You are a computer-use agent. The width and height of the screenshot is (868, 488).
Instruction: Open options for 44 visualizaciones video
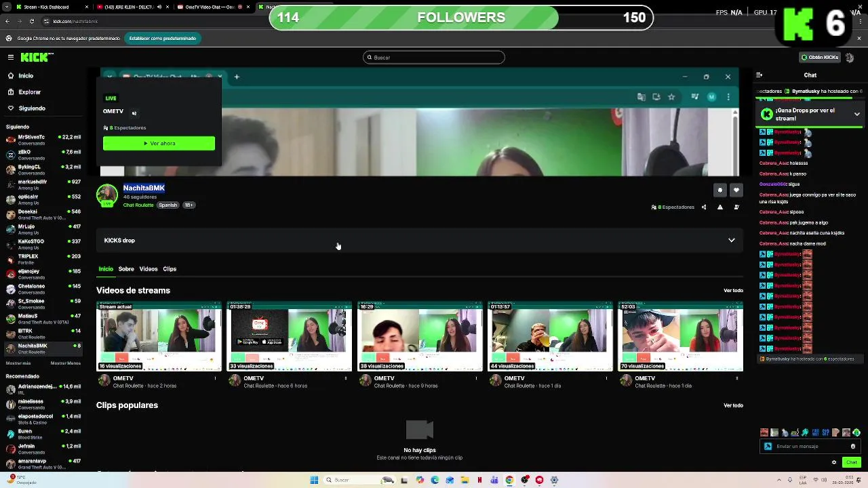[x=607, y=378]
